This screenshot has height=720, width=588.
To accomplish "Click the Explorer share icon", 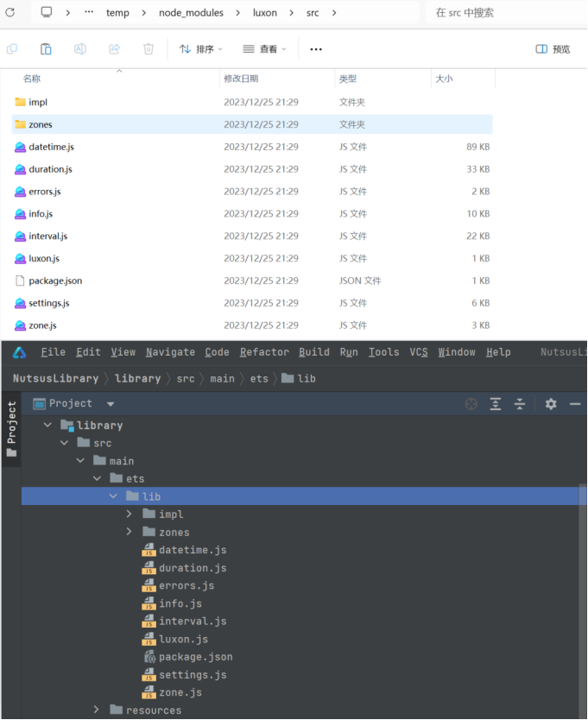I will tap(114, 48).
